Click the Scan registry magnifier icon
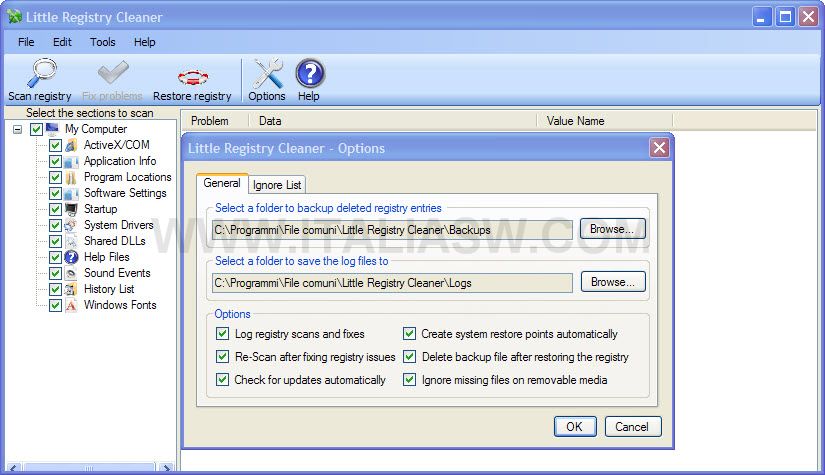 [42, 73]
